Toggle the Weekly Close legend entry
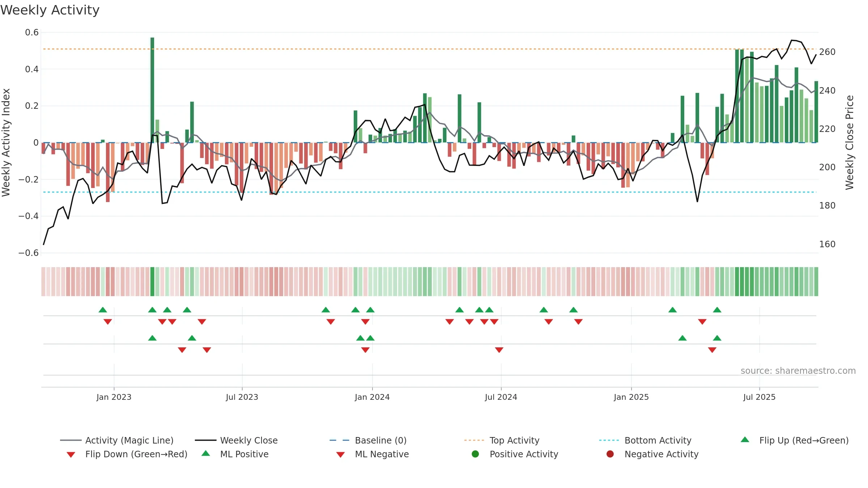 236,440
